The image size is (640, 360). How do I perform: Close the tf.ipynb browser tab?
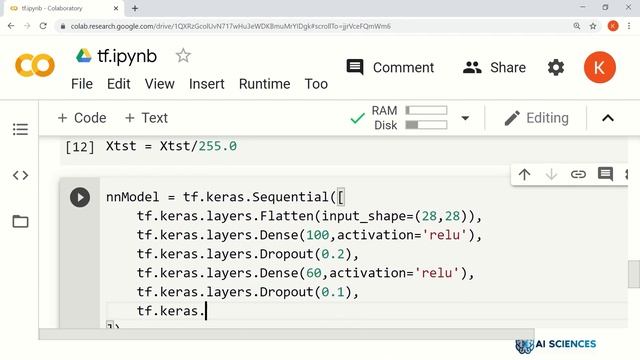[116, 8]
